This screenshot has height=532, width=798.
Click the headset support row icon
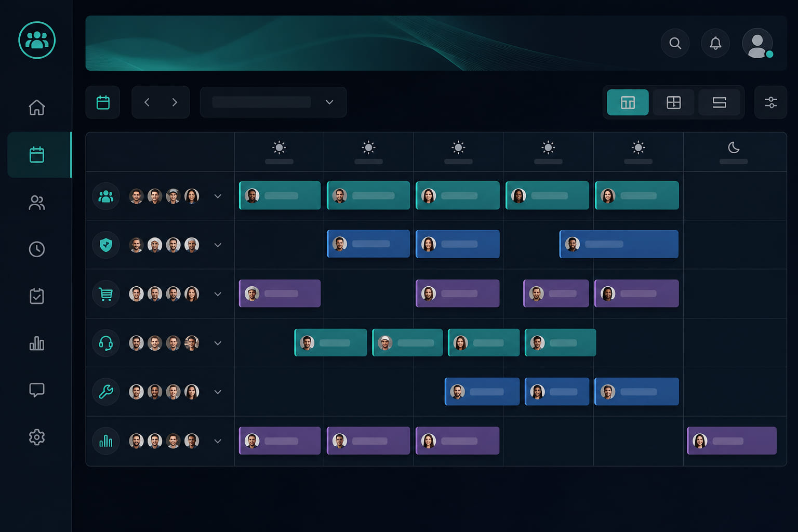pyautogui.click(x=106, y=343)
